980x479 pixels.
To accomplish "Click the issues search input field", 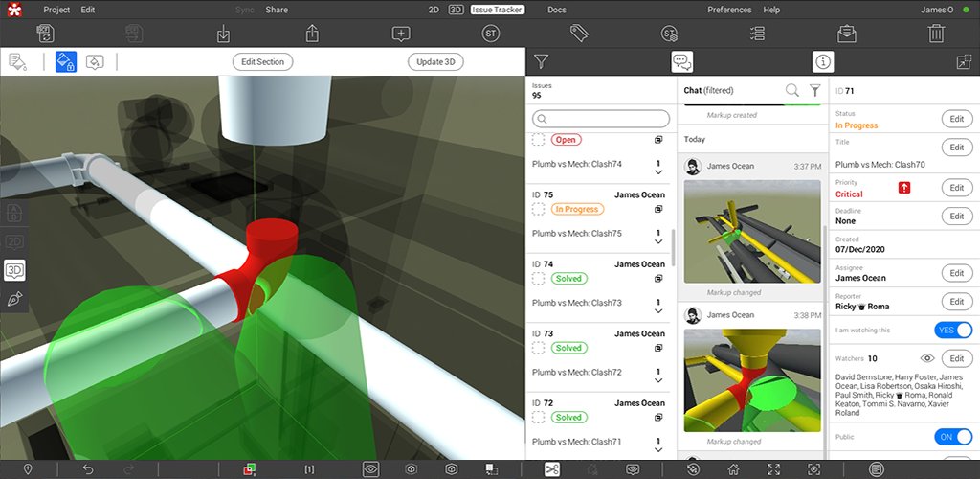I will coord(603,119).
